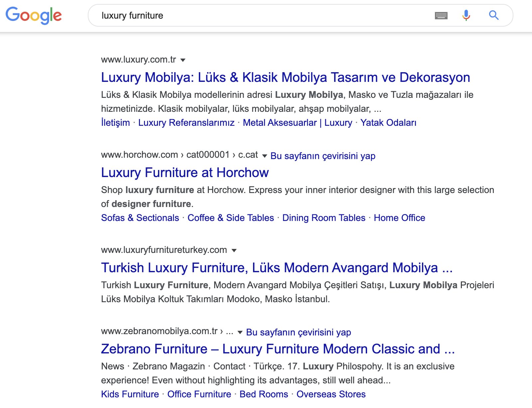Translate the Zebrano page via çevirisini yap
Image resolution: width=532 pixels, height=408 pixels.
(x=299, y=332)
